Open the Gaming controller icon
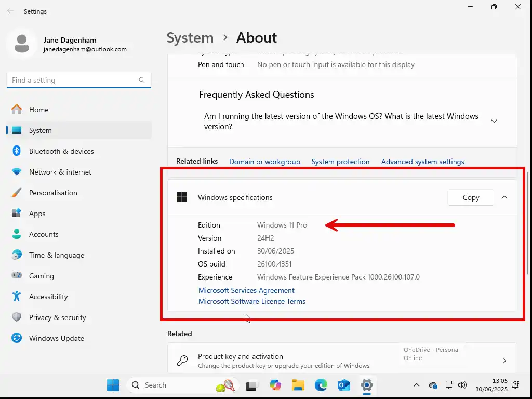 tap(17, 276)
